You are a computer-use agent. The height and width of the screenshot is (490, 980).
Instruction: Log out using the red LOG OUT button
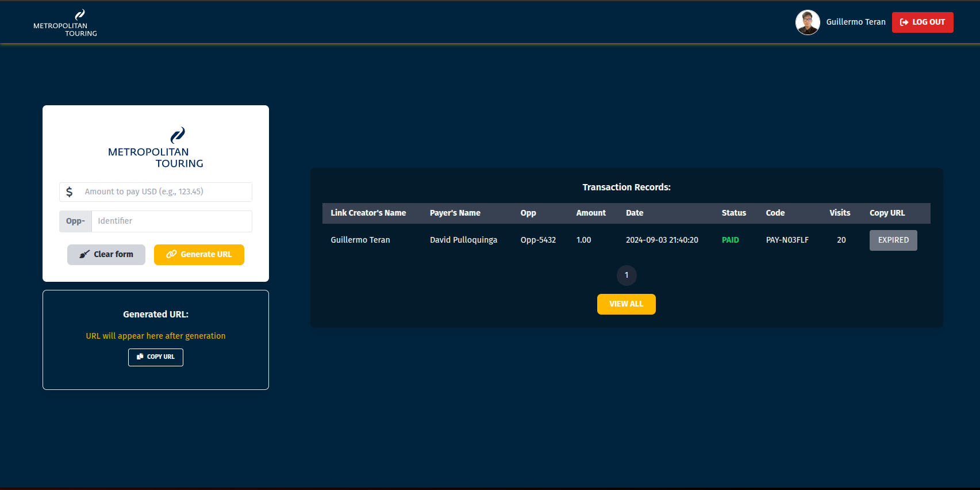[x=923, y=22]
